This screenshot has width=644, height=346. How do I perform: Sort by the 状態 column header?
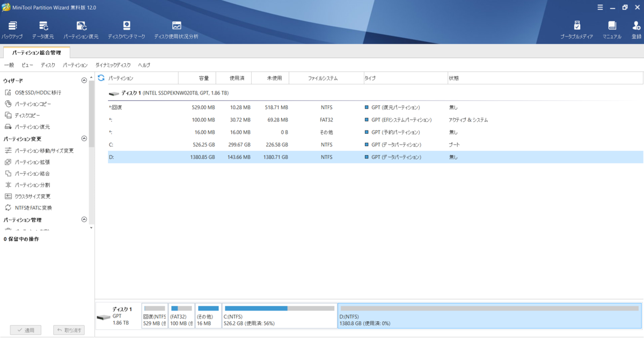click(545, 78)
